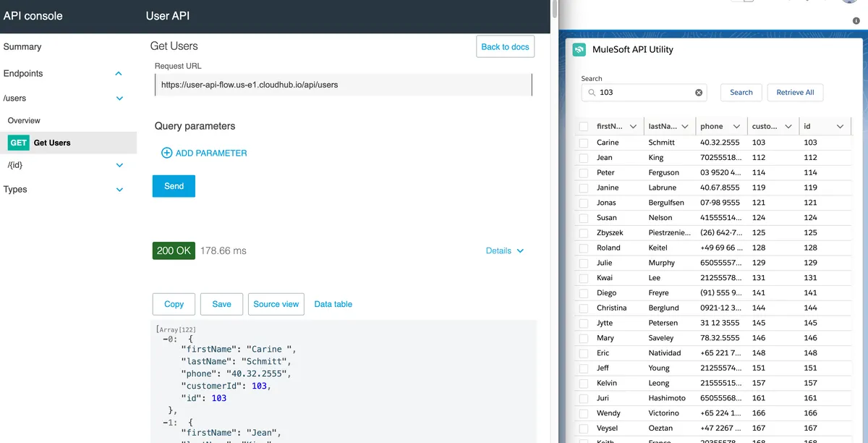Viewport: 868px width, 443px height.
Task: Check the row for Carine Schmitt
Action: click(x=584, y=143)
